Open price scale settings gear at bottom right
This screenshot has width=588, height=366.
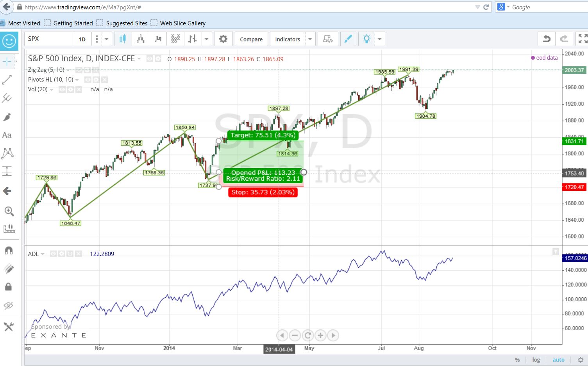[580, 360]
